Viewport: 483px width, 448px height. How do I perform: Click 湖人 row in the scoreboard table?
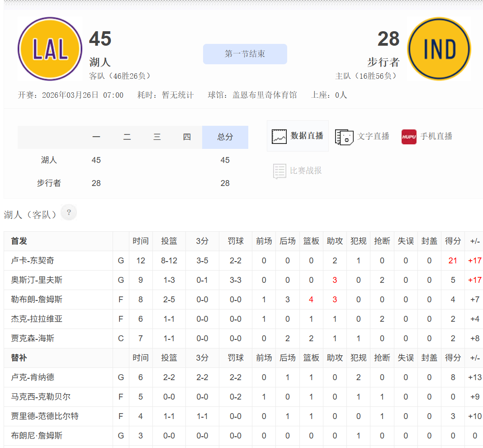(x=49, y=160)
